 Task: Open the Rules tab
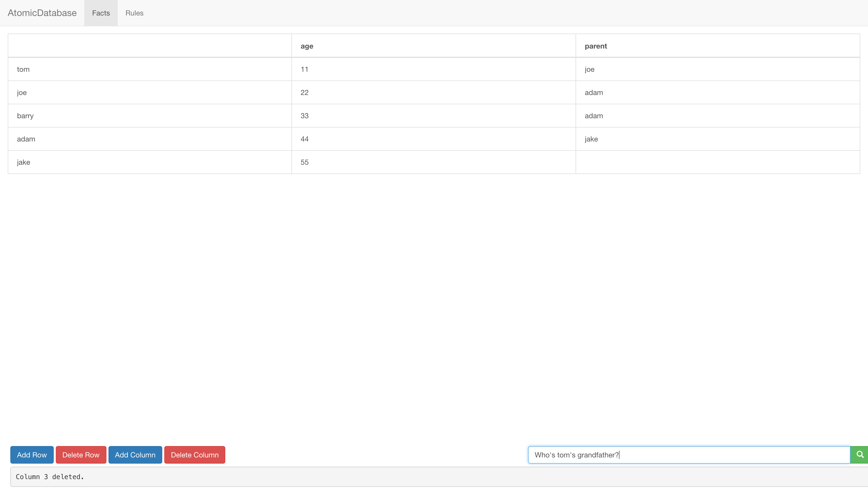134,13
